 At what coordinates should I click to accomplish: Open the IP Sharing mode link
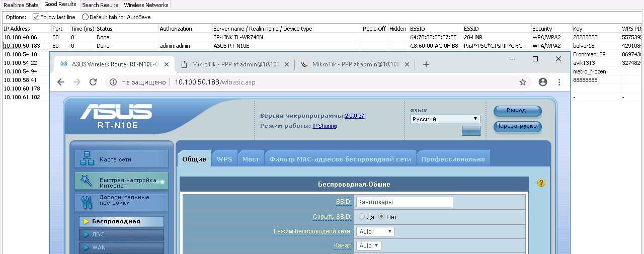[325, 126]
